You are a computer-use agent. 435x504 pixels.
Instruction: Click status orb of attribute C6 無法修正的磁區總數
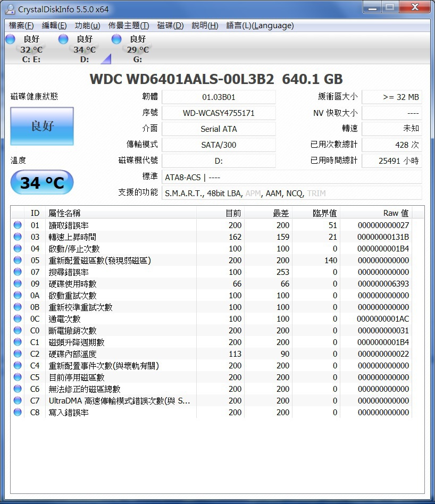tap(18, 389)
